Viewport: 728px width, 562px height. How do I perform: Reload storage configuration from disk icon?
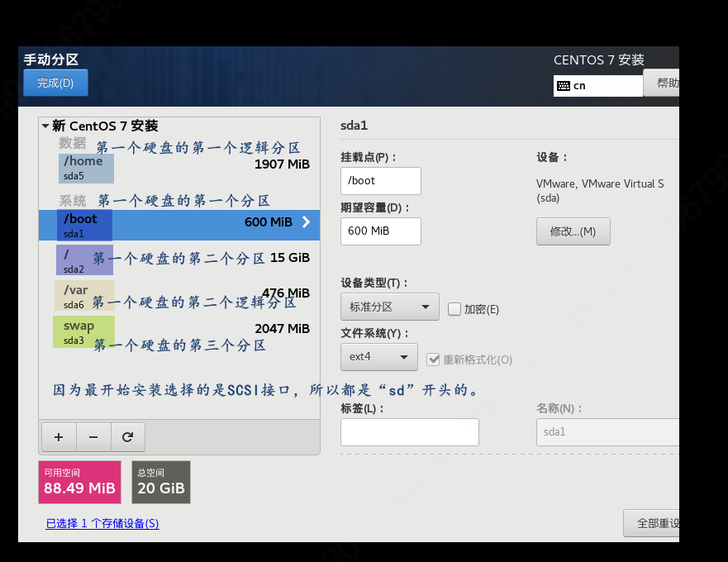pyautogui.click(x=128, y=437)
